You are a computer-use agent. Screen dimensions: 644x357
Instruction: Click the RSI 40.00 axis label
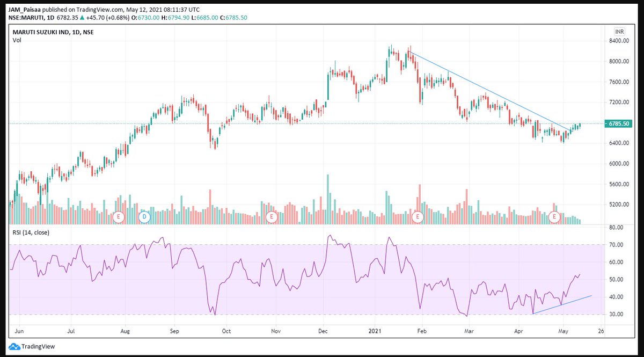click(617, 297)
